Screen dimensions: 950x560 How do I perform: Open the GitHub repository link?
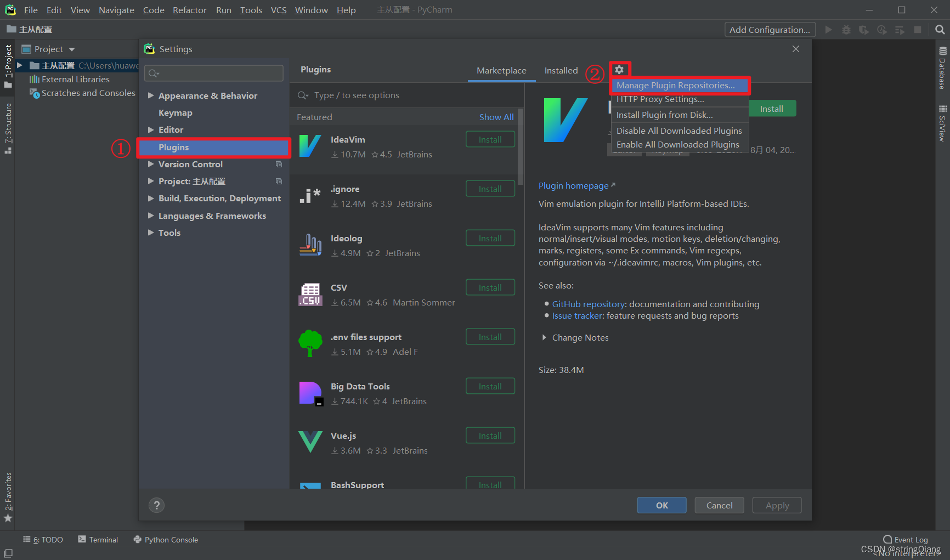[589, 304]
